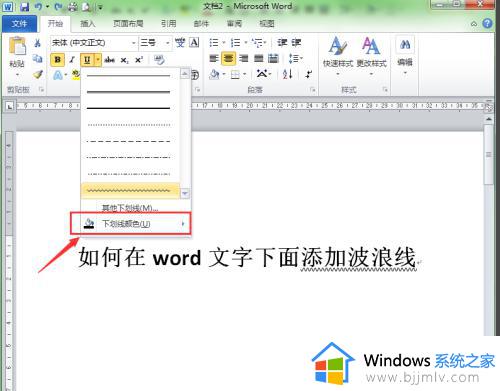This screenshot has height=391, width=500.
Task: Open the Styles pane dialog launcher
Action: 385,90
